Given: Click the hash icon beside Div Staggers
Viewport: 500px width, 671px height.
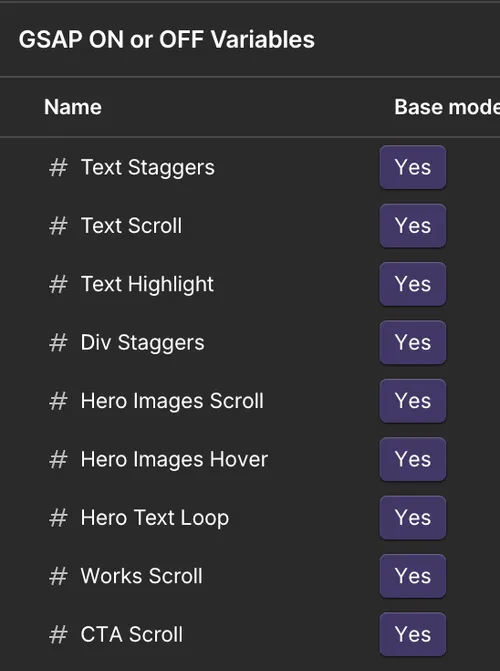Looking at the screenshot, I should [x=58, y=343].
